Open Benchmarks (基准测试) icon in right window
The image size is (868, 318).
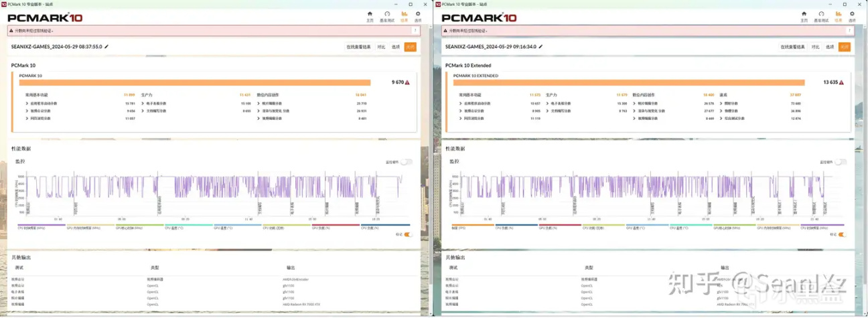coord(821,16)
